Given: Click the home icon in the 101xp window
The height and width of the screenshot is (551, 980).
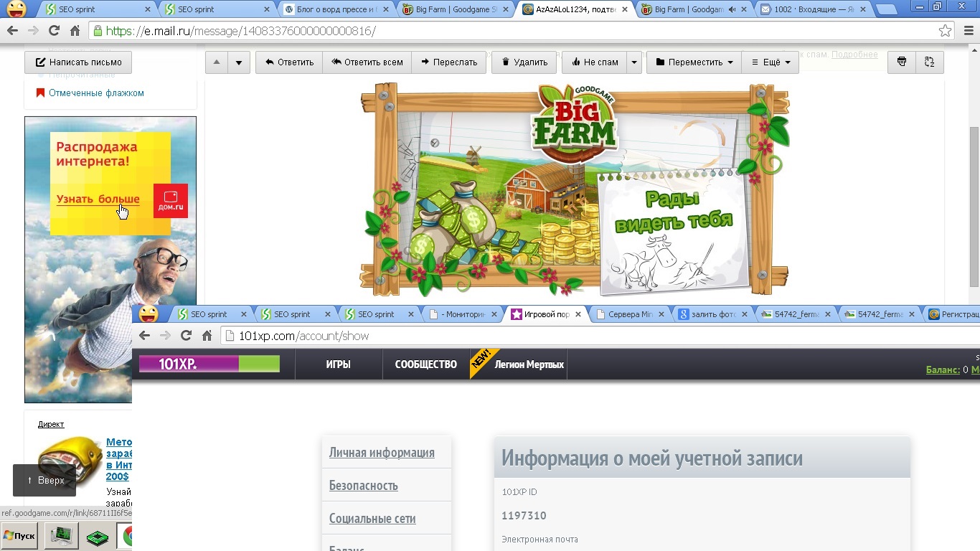Looking at the screenshot, I should tap(207, 335).
